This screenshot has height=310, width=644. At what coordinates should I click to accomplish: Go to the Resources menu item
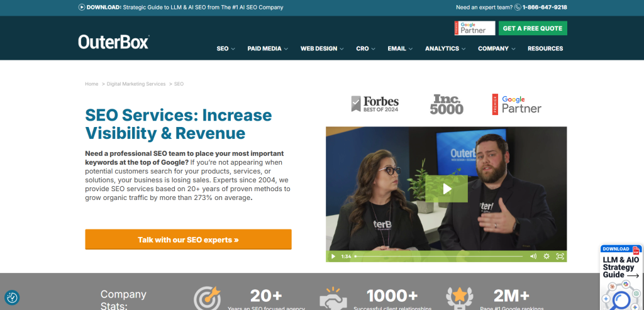click(545, 48)
